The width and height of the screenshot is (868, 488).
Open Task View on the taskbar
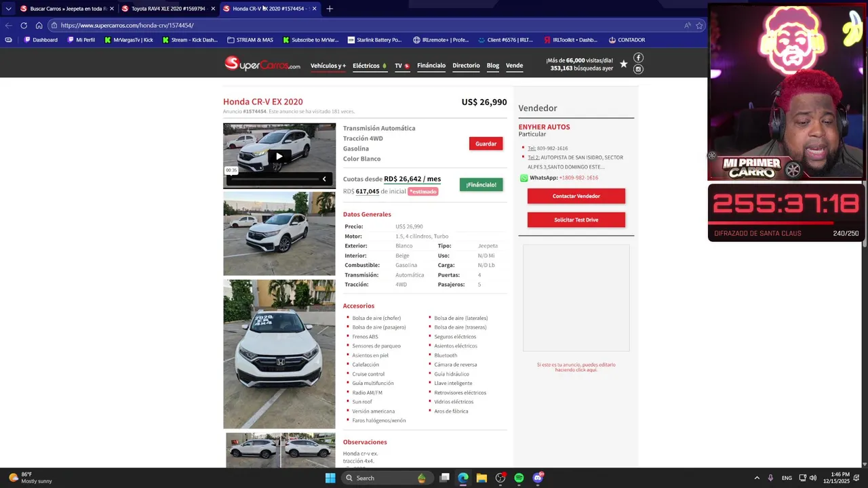pos(444,478)
